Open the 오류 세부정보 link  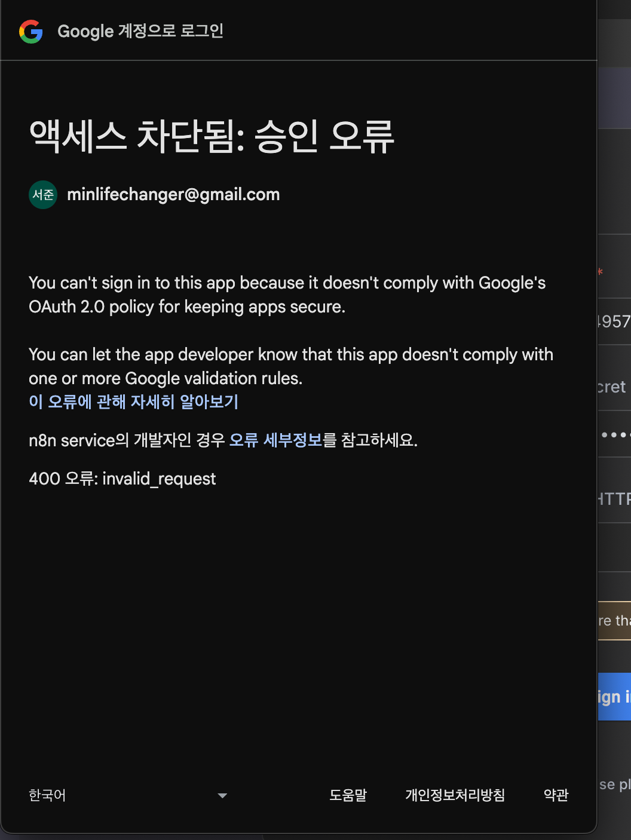point(276,440)
